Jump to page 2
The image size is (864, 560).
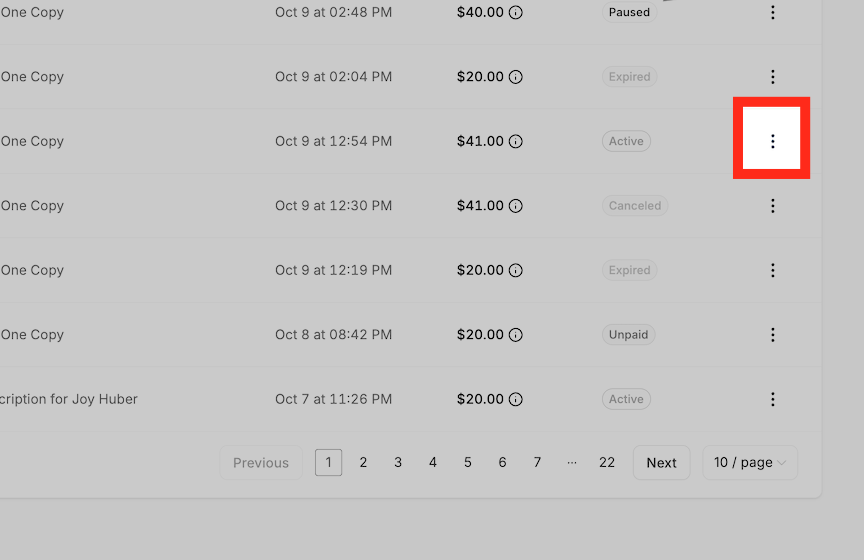(x=363, y=462)
